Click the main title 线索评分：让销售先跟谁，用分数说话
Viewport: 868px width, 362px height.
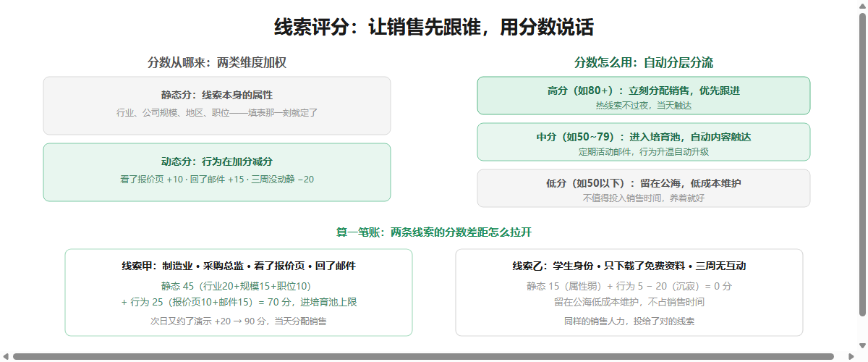434,28
